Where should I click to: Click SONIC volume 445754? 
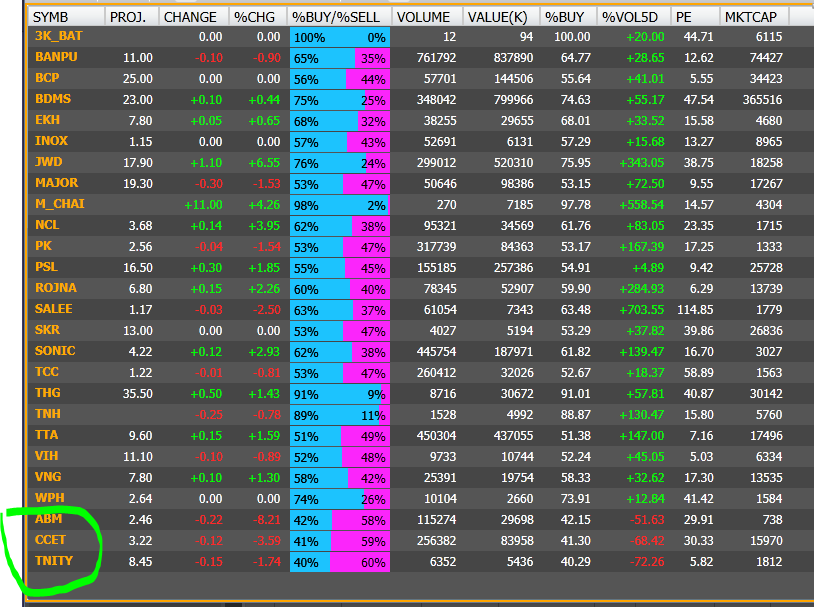[x=437, y=352]
